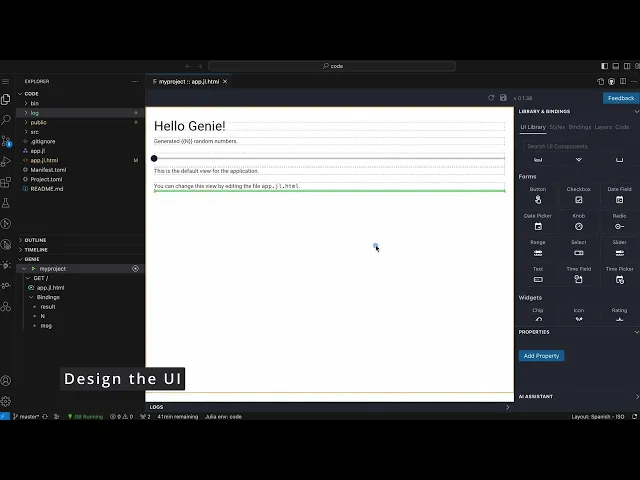Switch to the Styles tab

tap(557, 127)
